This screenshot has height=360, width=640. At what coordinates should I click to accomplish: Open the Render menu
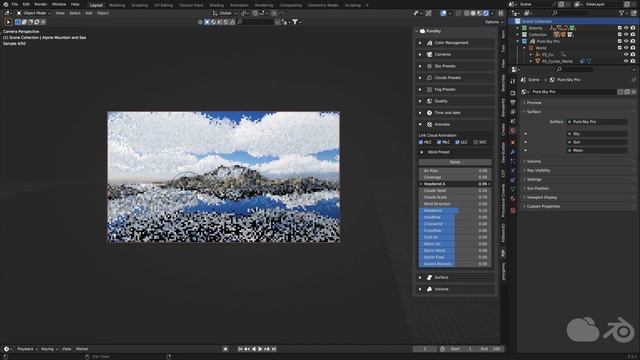click(x=40, y=4)
